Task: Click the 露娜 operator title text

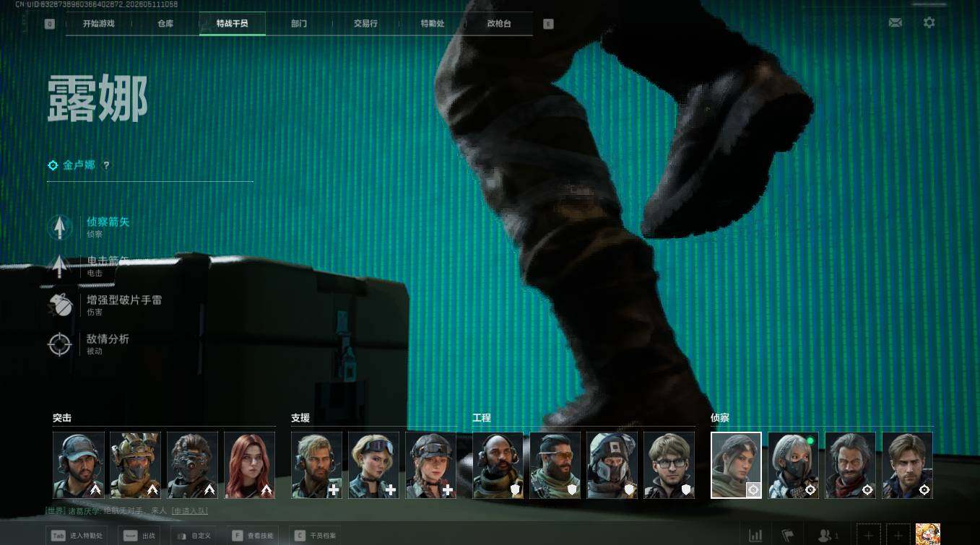Action: (x=97, y=99)
